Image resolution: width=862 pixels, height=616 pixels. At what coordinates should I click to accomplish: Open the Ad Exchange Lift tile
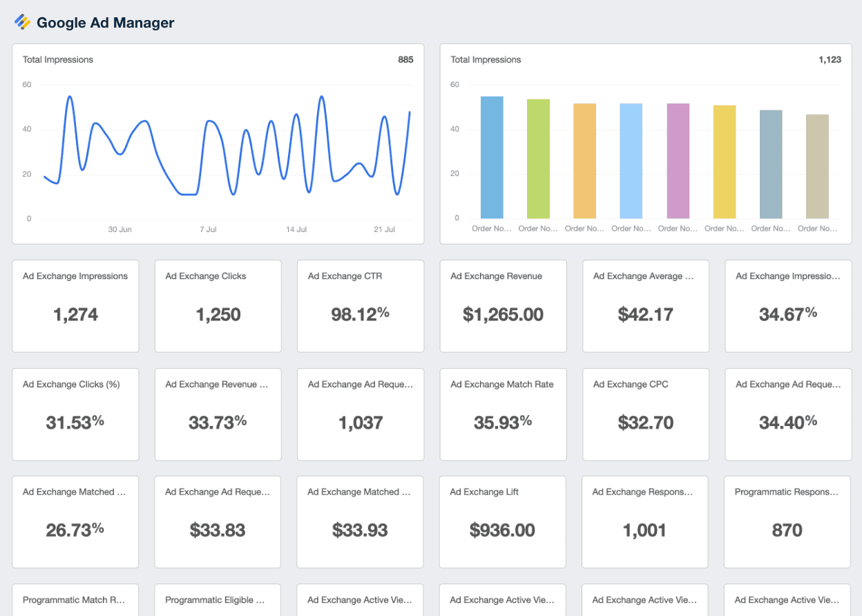tap(502, 522)
